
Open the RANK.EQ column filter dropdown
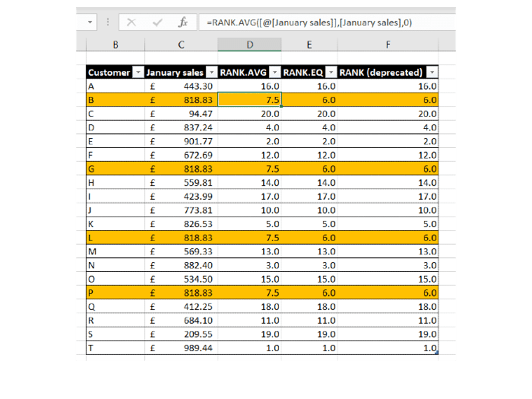[331, 72]
